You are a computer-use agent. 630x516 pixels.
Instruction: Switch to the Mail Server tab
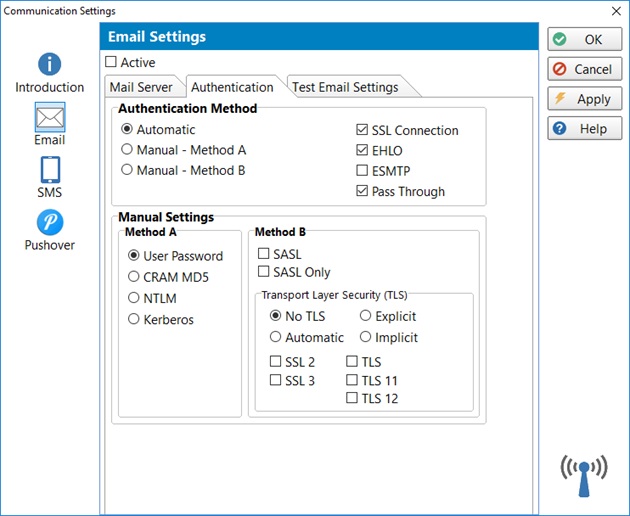point(141,87)
